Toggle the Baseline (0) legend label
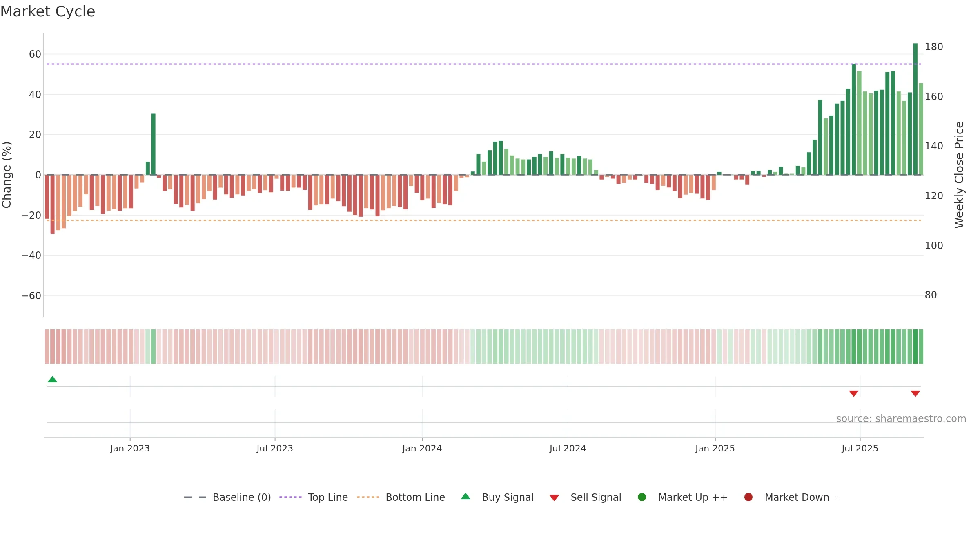This screenshot has width=980, height=551. click(242, 497)
